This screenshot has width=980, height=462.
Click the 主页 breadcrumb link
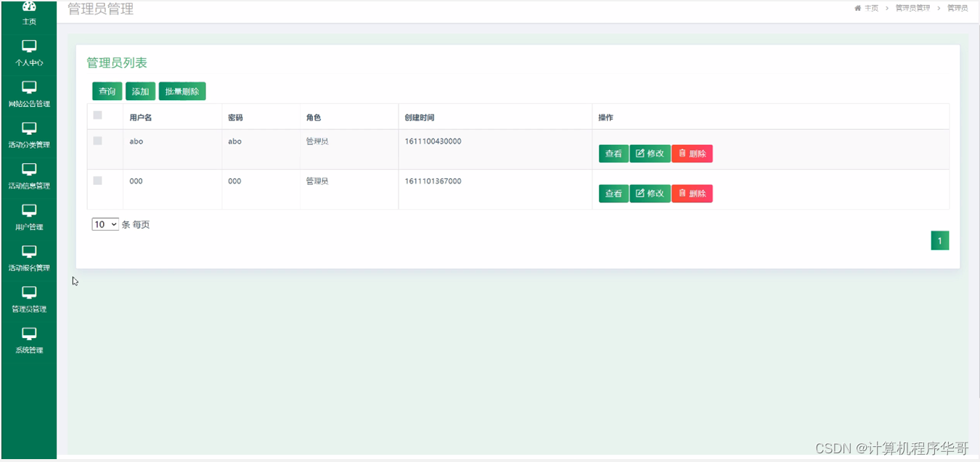click(867, 8)
